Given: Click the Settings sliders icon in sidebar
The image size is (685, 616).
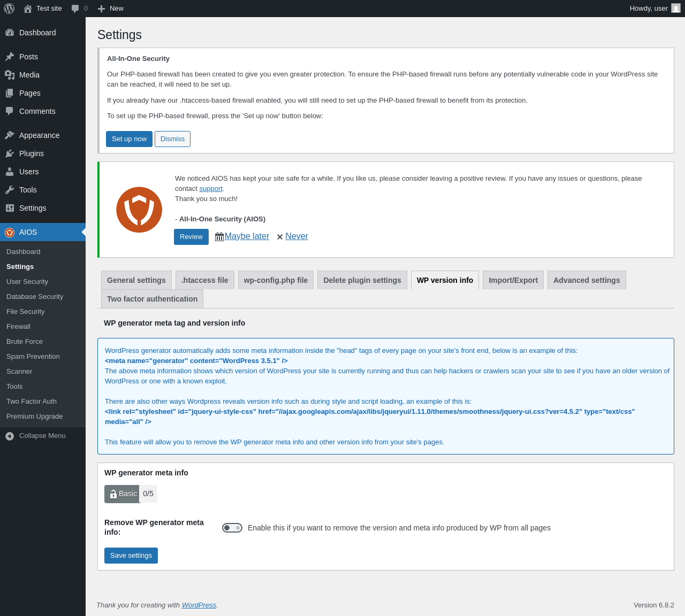Looking at the screenshot, I should click(x=10, y=208).
